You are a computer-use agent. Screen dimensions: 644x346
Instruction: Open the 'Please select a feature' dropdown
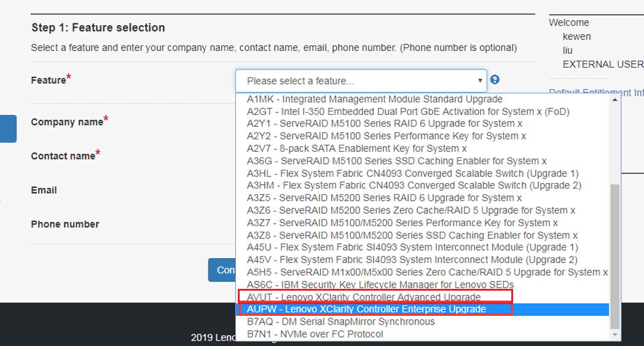(361, 81)
